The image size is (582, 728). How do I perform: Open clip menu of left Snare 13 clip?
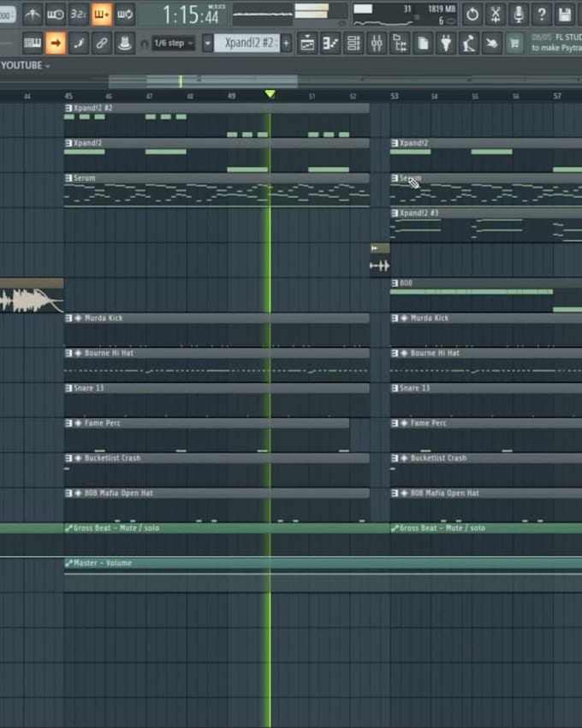pyautogui.click(x=68, y=388)
